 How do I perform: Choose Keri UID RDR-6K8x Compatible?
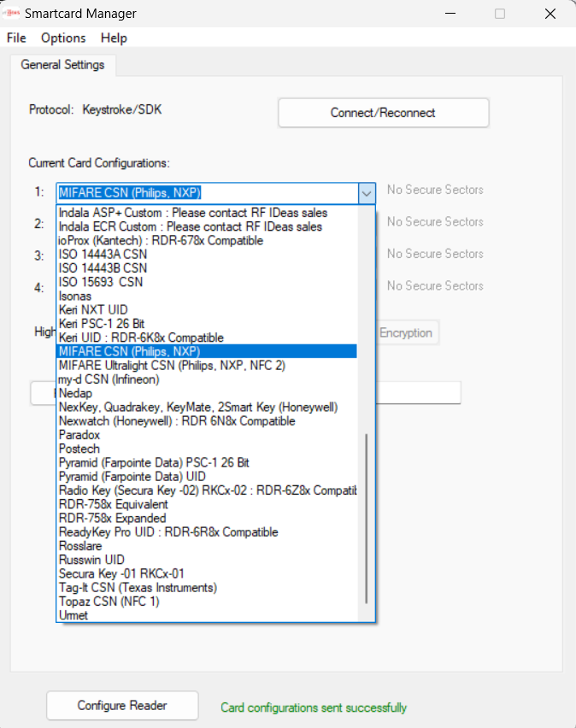pos(207,338)
